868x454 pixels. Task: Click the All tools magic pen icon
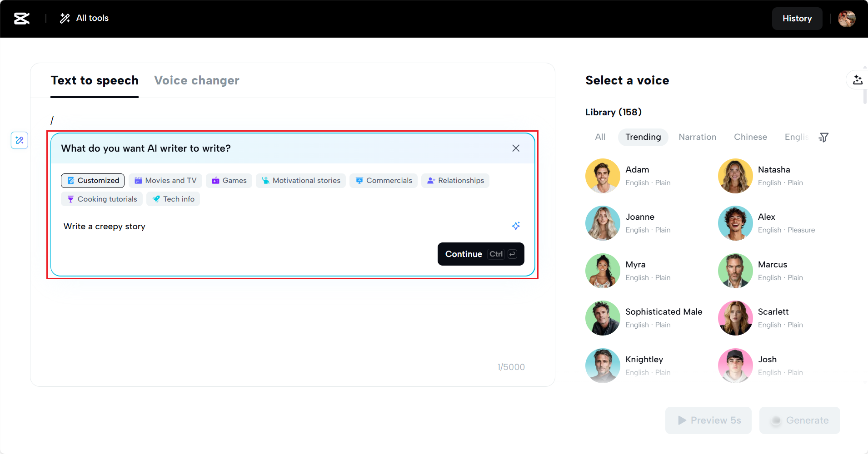65,18
